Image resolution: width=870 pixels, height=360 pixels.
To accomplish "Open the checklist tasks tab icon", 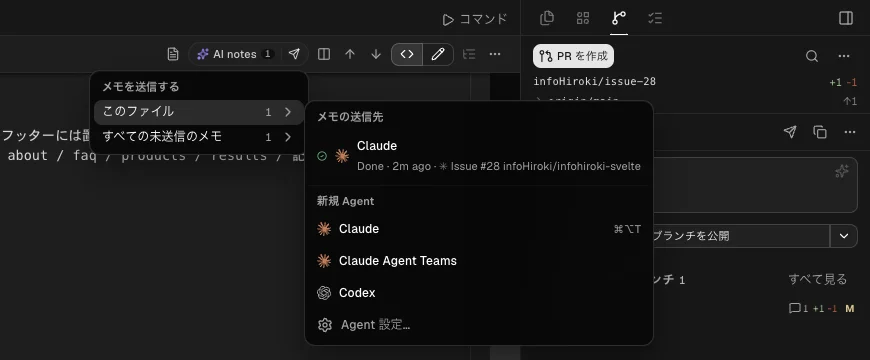I will [655, 18].
